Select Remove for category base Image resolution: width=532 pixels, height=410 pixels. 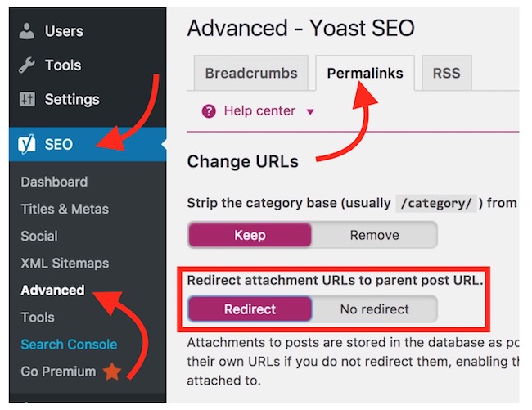point(374,235)
